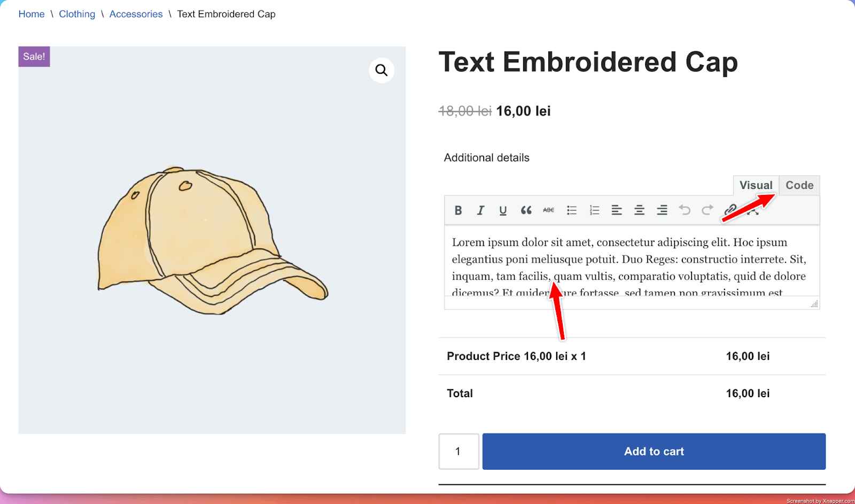Underline the selected text
The height and width of the screenshot is (504, 855).
(x=503, y=210)
